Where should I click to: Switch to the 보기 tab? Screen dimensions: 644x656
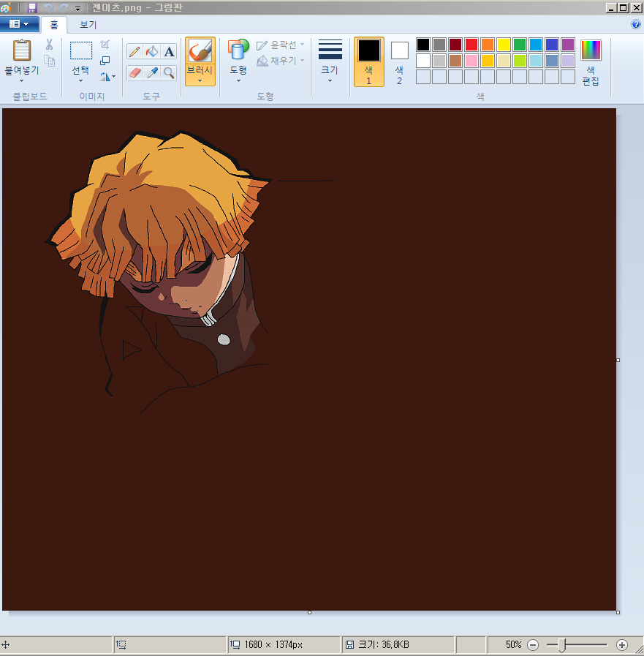pos(88,25)
